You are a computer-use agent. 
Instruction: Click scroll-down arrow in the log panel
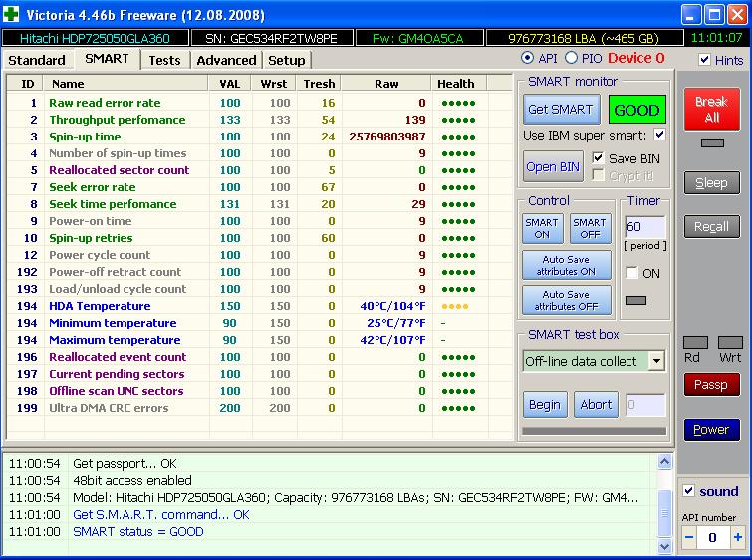pos(664,546)
